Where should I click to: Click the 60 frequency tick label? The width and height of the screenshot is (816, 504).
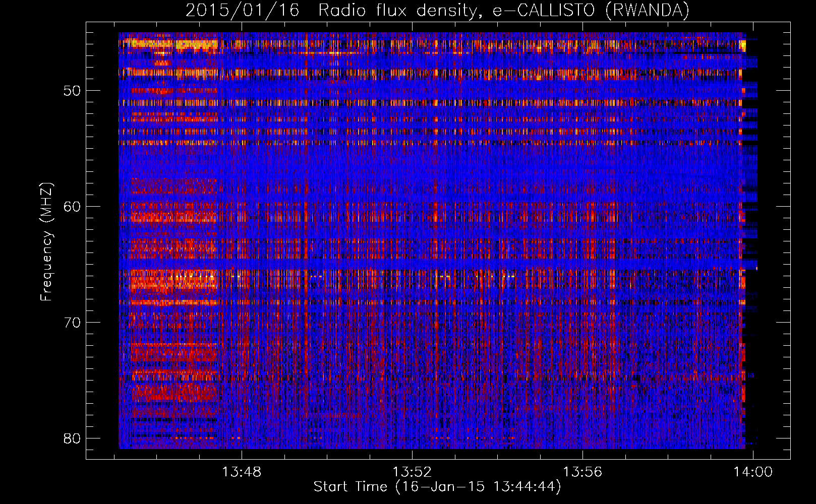pos(72,207)
